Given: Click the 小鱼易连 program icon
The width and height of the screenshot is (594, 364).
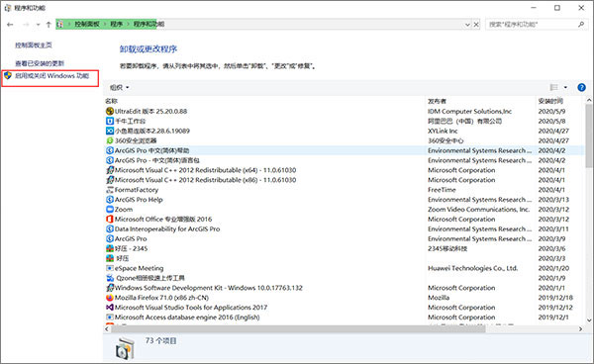Looking at the screenshot, I should [x=110, y=131].
